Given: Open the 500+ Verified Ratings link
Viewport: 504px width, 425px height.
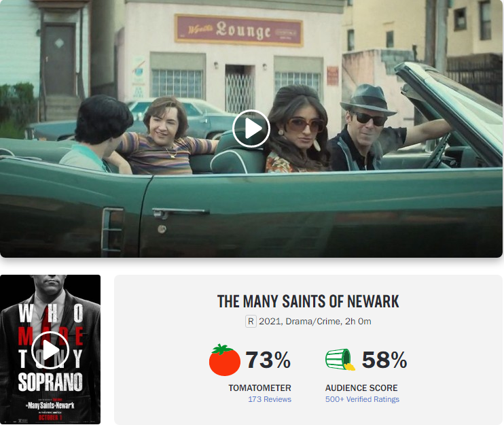Looking at the screenshot, I should (362, 399).
